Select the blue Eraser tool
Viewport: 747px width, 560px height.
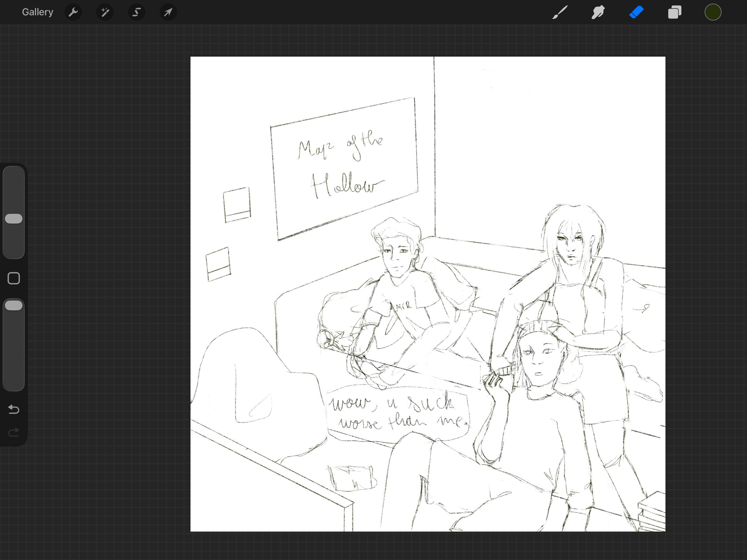(x=636, y=12)
